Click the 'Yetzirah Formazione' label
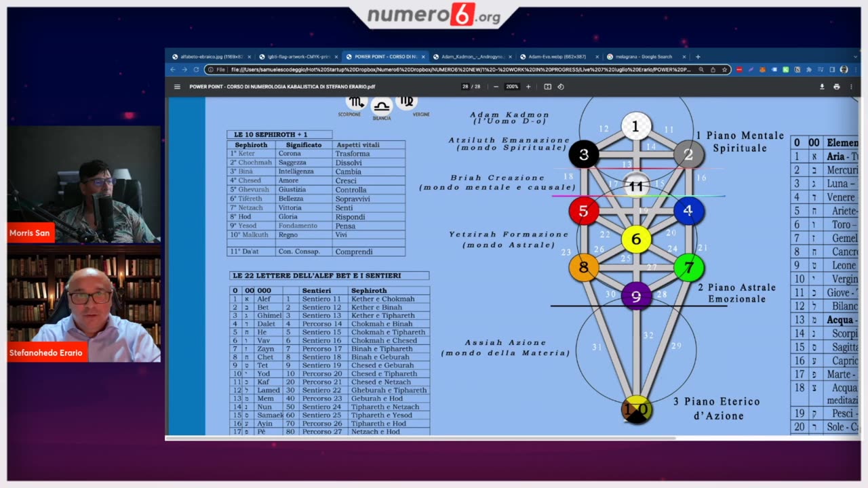Screen dimensions: 868x488 (x=509, y=234)
